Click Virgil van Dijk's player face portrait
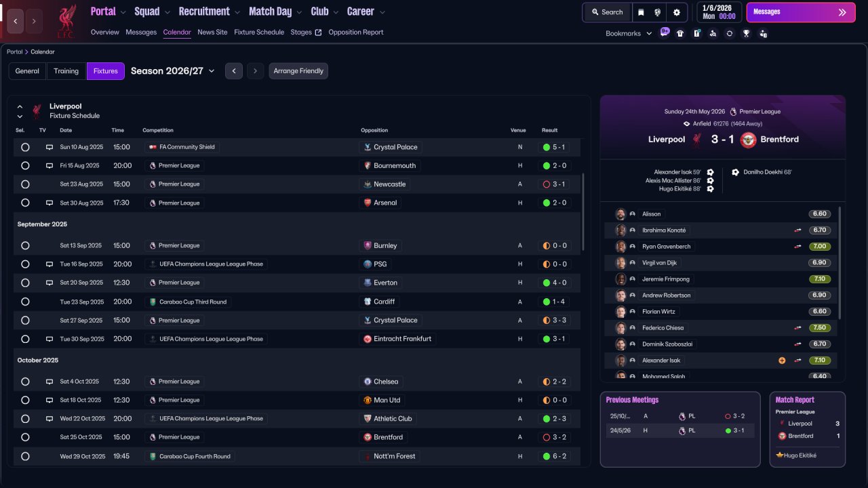 tap(620, 263)
